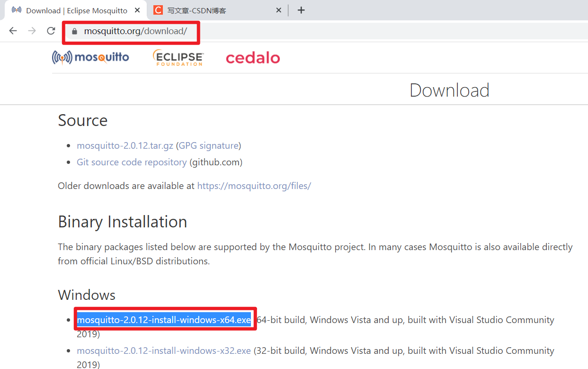Open the mosquitto.org/files older downloads link
This screenshot has width=588, height=369.
254,186
